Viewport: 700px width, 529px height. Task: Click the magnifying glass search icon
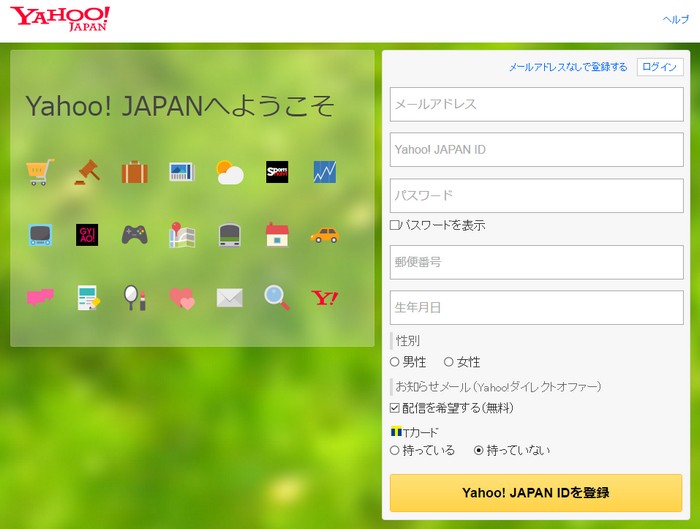coord(277,297)
